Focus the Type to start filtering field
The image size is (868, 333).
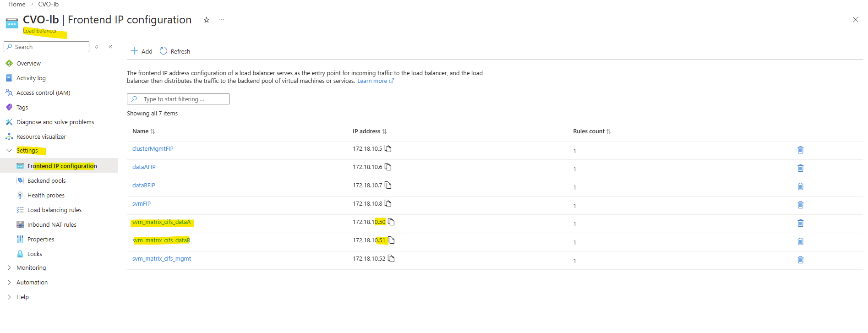183,99
